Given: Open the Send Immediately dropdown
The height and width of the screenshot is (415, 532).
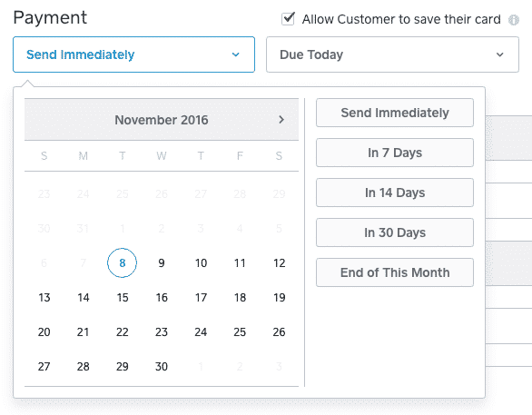Looking at the screenshot, I should tap(133, 54).
